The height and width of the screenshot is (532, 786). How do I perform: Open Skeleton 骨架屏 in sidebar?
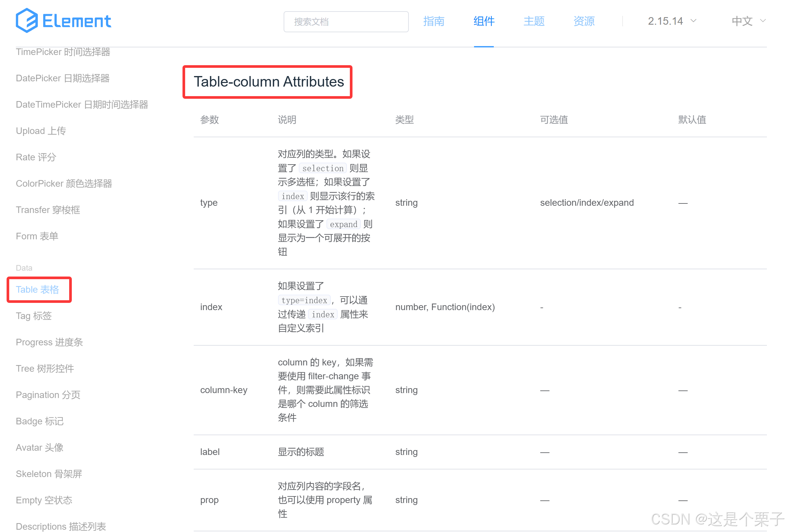49,474
